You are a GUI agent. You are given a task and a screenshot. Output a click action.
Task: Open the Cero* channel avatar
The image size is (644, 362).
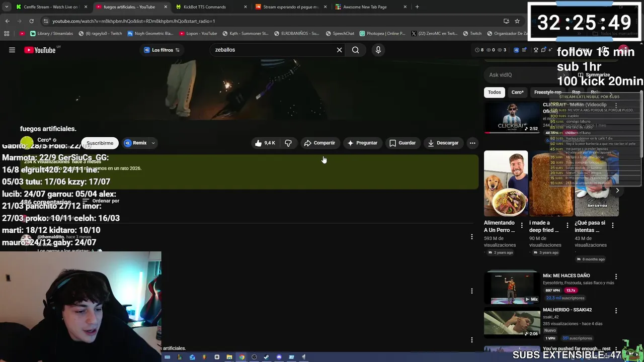pyautogui.click(x=27, y=143)
